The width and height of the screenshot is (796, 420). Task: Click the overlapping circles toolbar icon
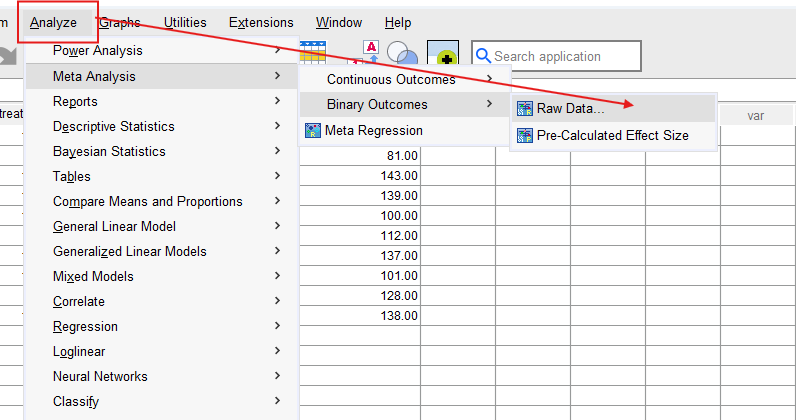point(402,55)
